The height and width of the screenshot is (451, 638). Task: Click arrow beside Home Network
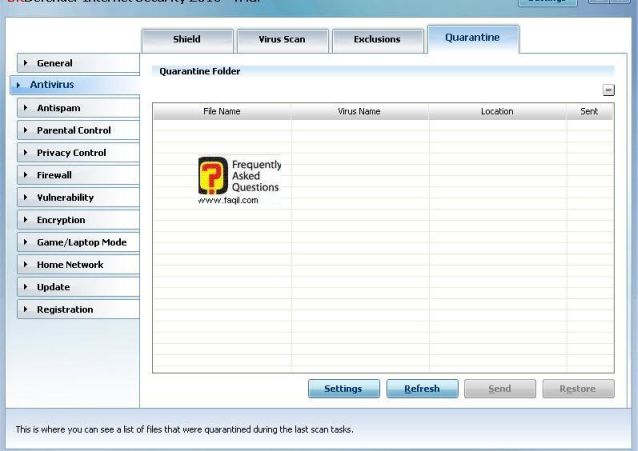(x=26, y=265)
